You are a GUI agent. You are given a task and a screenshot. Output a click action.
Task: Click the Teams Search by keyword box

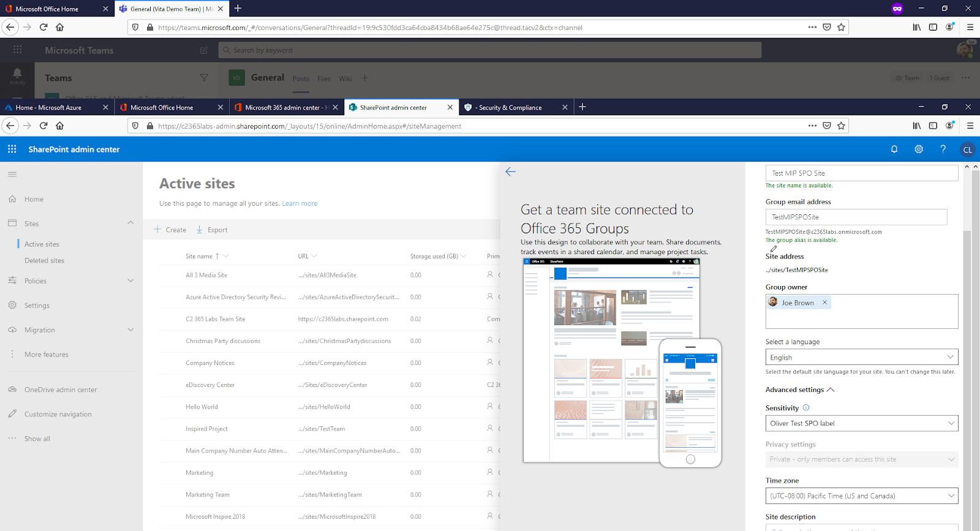click(x=490, y=50)
